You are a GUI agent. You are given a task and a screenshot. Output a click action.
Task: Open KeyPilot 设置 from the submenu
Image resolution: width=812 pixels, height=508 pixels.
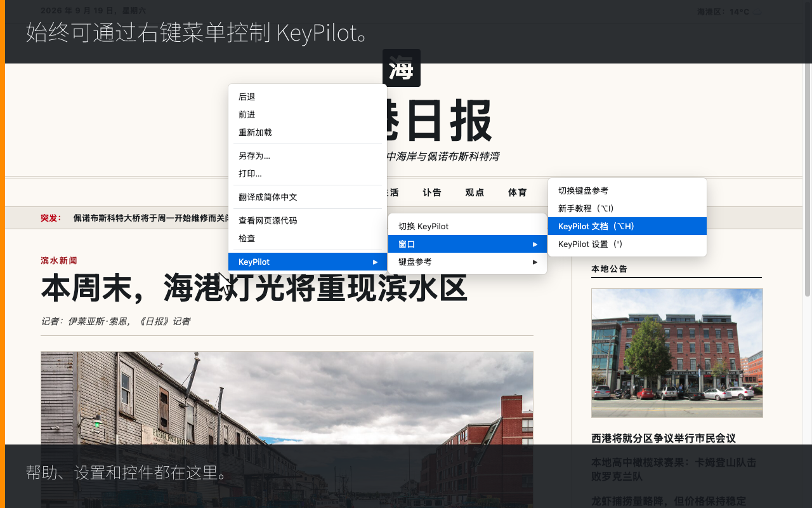[x=627, y=244]
